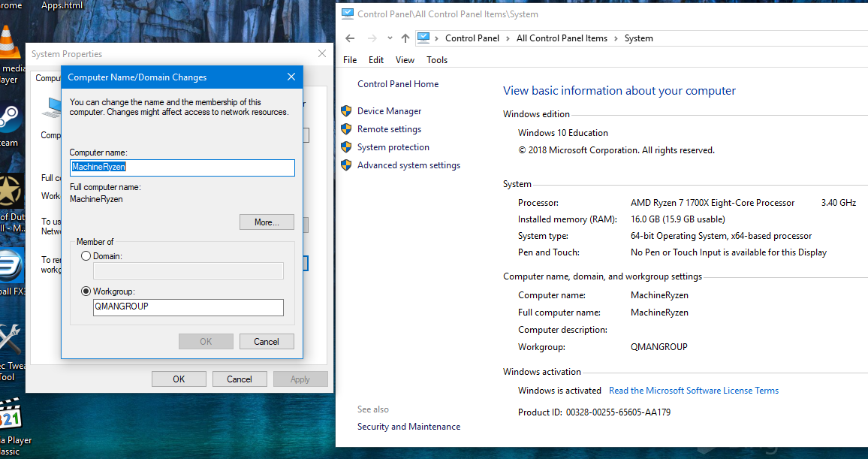Viewport: 868px width, 459px height.
Task: Open the View menu
Action: tap(405, 60)
